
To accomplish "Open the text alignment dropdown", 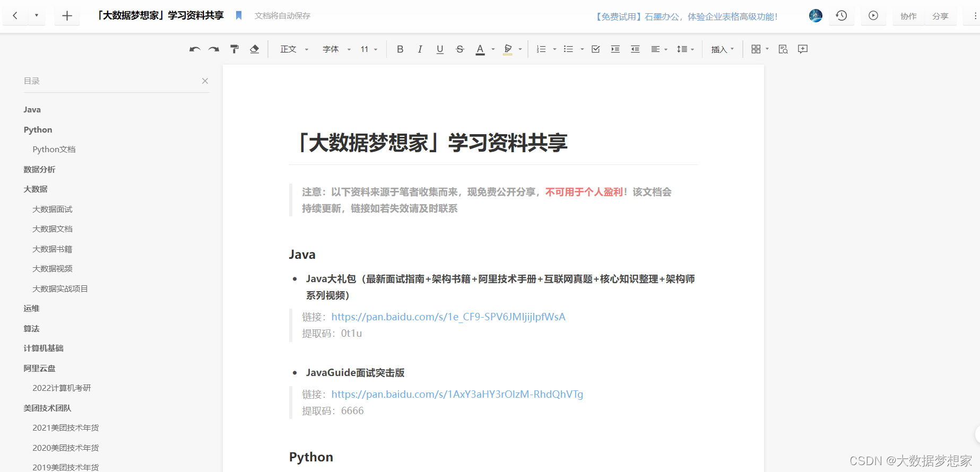I will pos(659,49).
